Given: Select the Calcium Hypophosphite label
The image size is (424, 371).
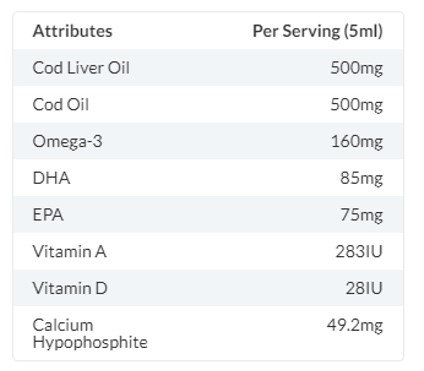Looking at the screenshot, I should coord(90,334).
